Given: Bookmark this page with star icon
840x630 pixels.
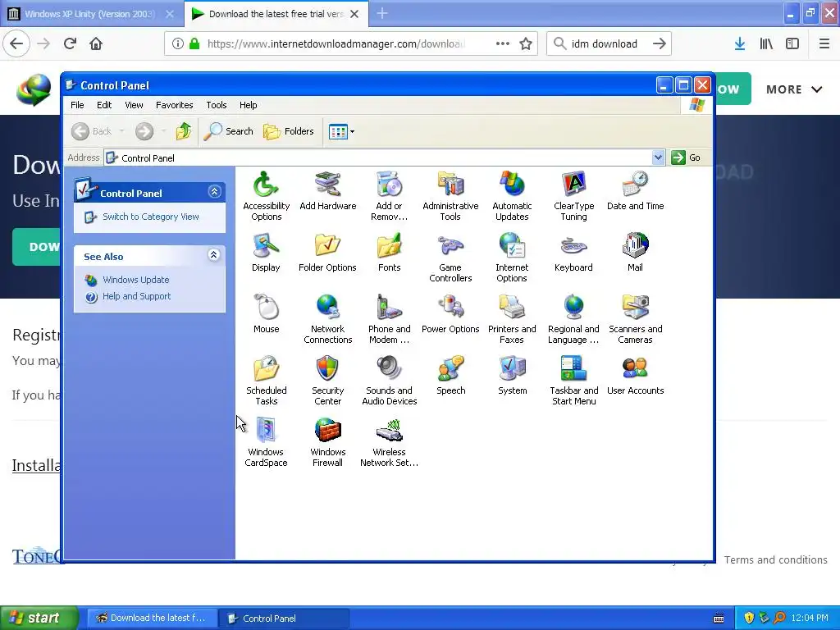Looking at the screenshot, I should [526, 44].
